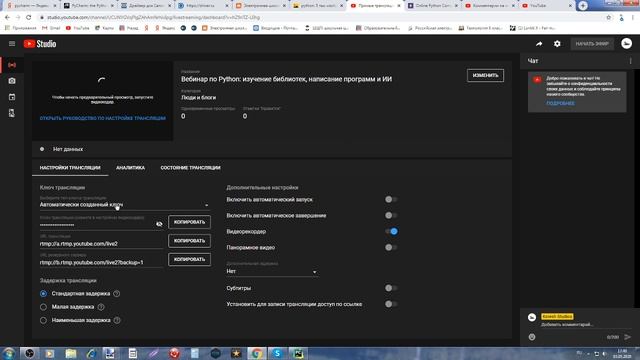Enable Включить автоматическое завершение switch
The width and height of the screenshot is (640, 360).
[x=391, y=216]
